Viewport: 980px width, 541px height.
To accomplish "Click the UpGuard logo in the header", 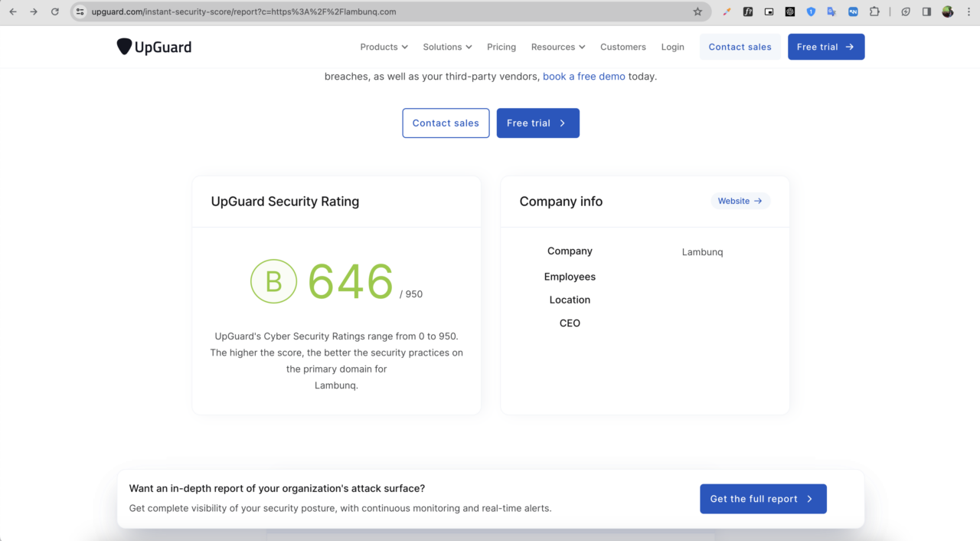I will pyautogui.click(x=154, y=47).
